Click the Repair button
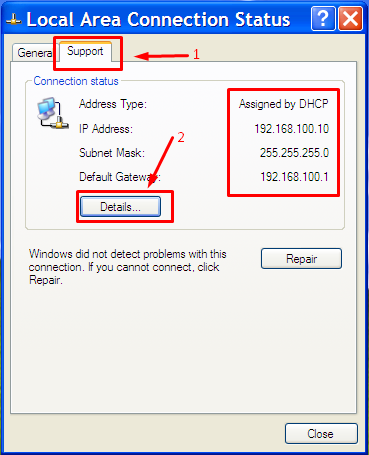The width and height of the screenshot is (369, 455). pos(301,259)
